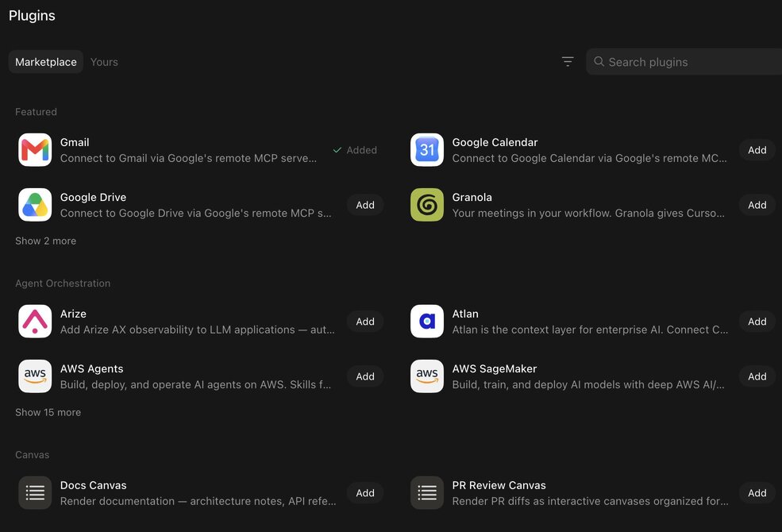Switch to the Marketplace tab
The width and height of the screenshot is (782, 532).
pyautogui.click(x=46, y=62)
